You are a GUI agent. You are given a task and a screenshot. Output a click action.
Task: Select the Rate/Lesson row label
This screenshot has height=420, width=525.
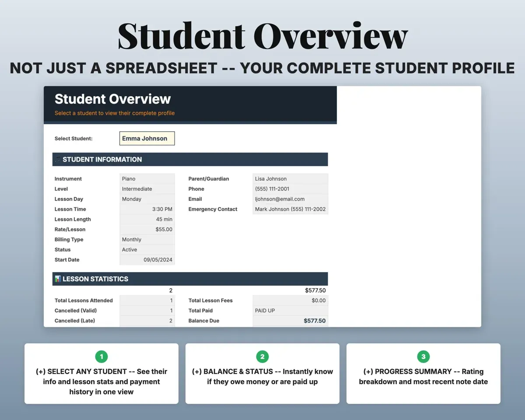[70, 229]
